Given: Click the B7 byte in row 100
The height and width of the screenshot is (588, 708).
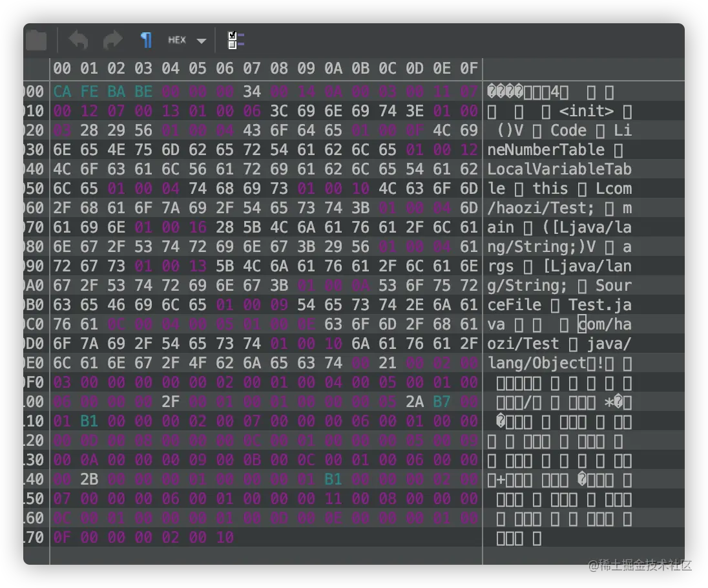Looking at the screenshot, I should coord(442,402).
